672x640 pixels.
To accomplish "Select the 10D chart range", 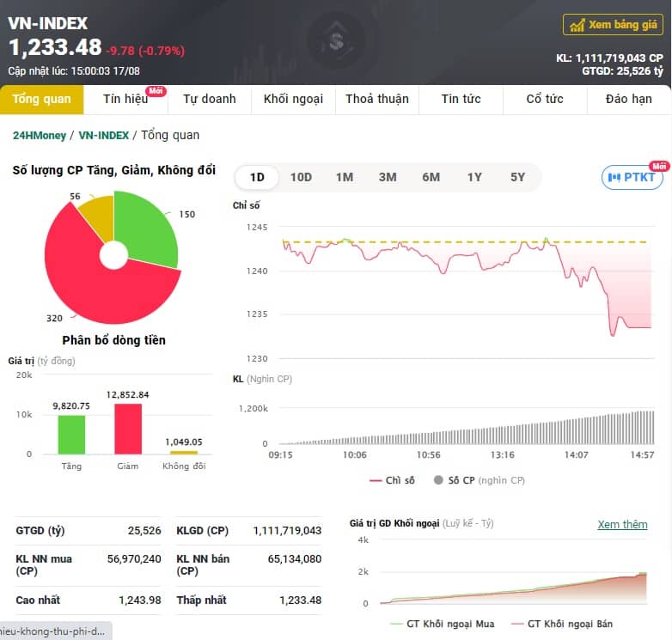I will click(x=301, y=177).
